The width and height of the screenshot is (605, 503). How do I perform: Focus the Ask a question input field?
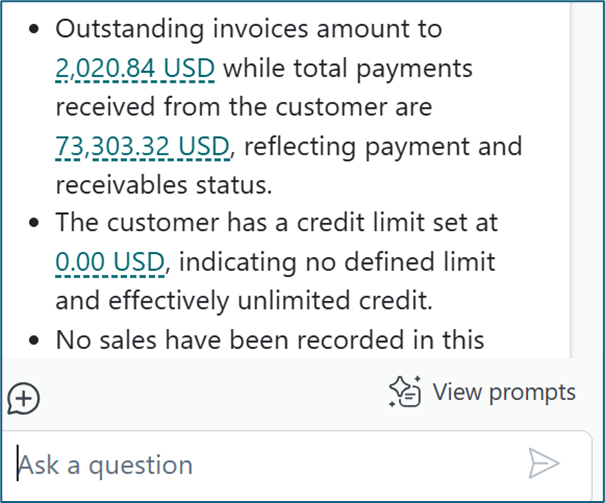[260, 465]
